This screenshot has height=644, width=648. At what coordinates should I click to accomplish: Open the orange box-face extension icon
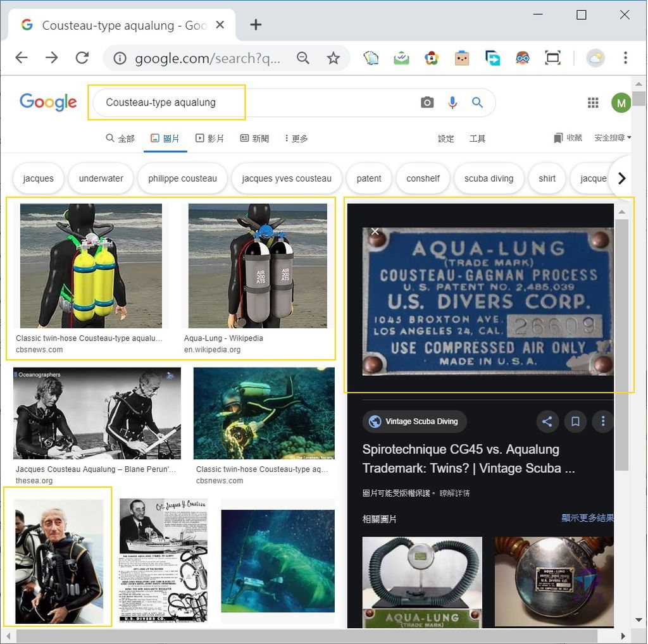tap(461, 58)
